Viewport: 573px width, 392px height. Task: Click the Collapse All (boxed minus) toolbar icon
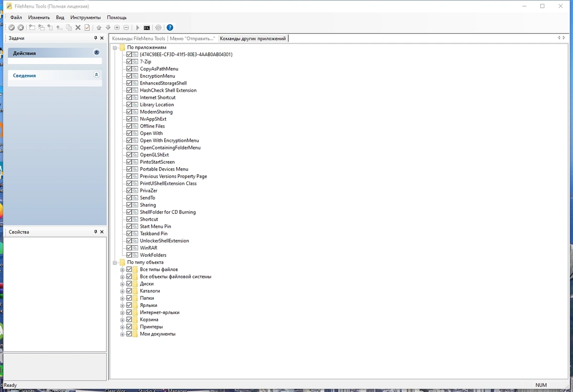(126, 28)
